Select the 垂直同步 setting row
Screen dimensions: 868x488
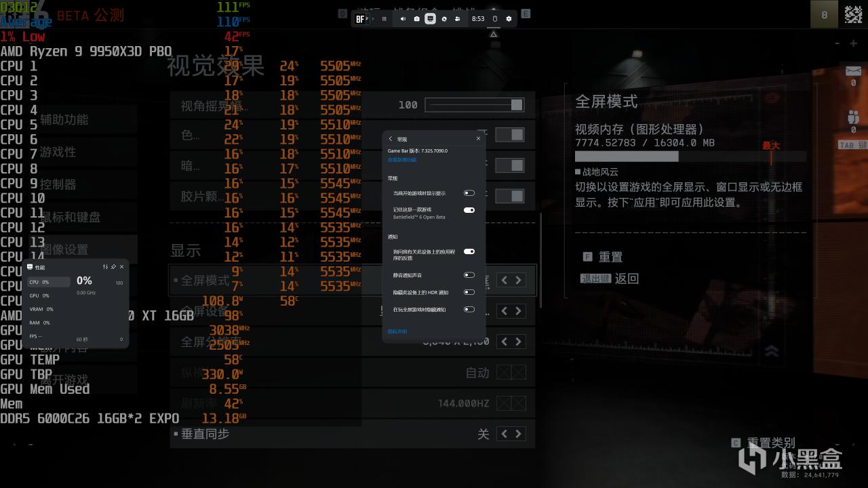click(353, 434)
